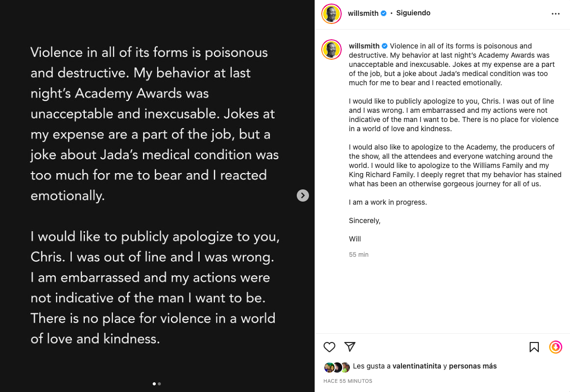Click the profile avatar beside the caption

pos(331,50)
